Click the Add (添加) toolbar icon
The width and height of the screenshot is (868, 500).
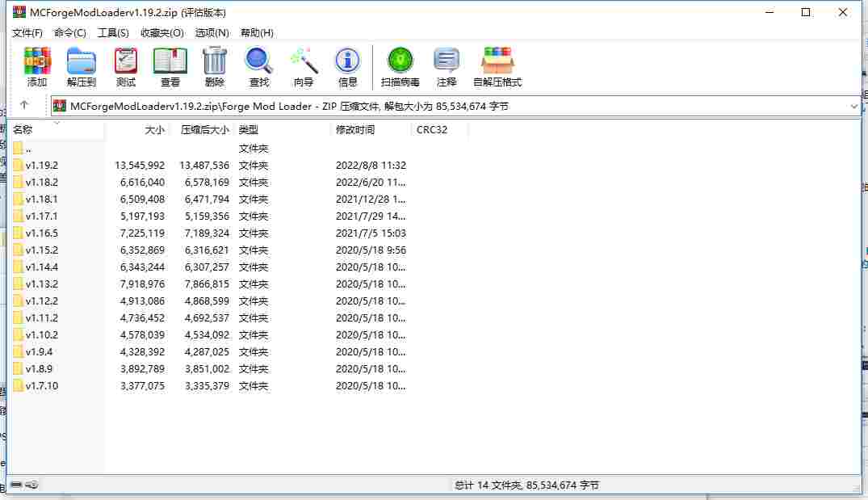click(37, 61)
